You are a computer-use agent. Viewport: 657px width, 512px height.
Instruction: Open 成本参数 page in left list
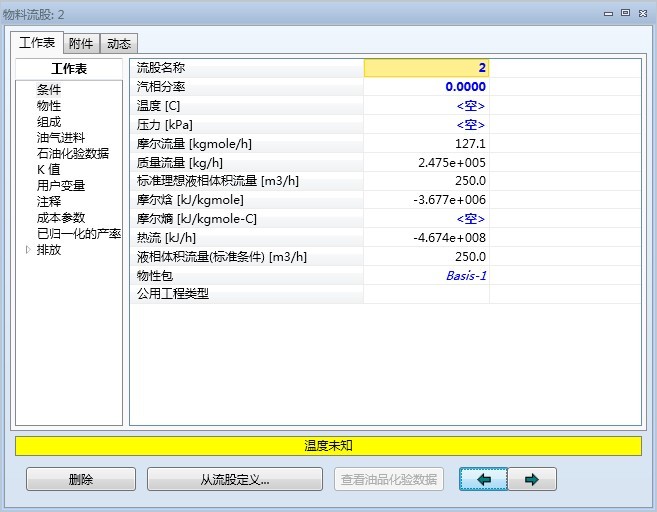[x=61, y=218]
